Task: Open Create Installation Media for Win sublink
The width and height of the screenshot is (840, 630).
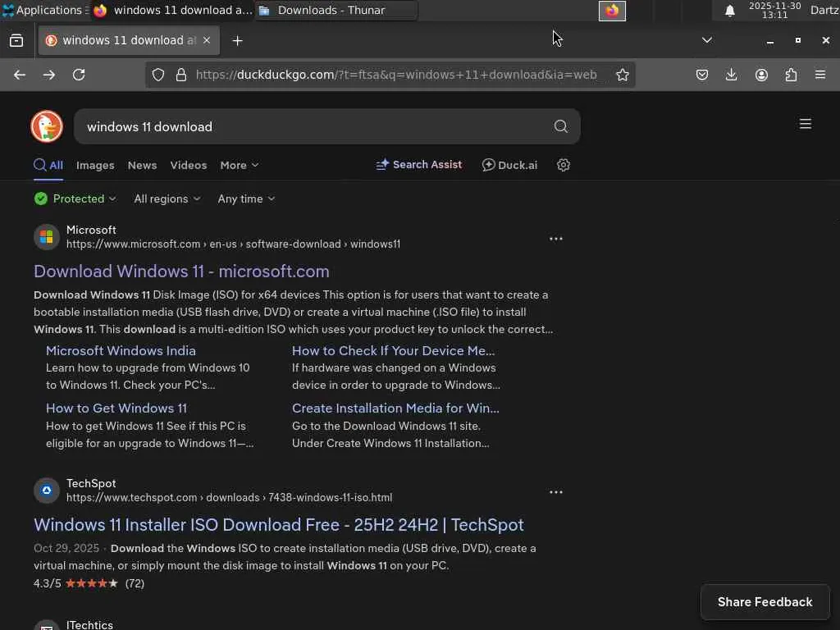Action: [x=395, y=409]
